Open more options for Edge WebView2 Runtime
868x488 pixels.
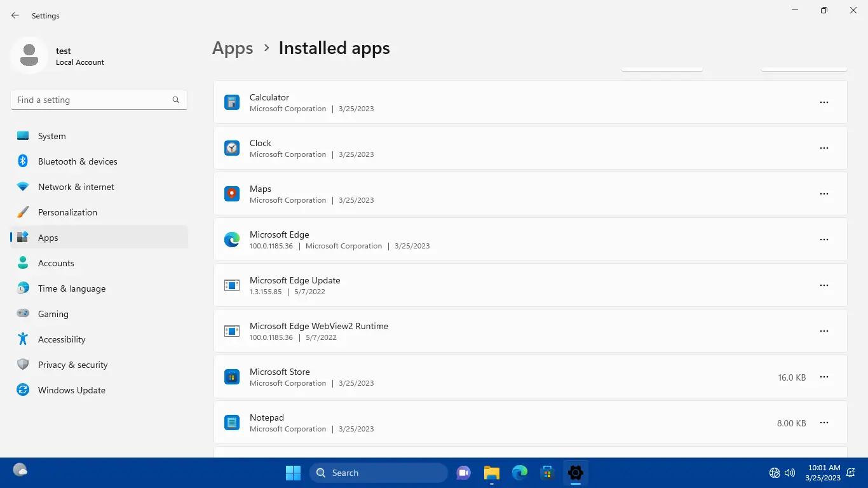824,331
